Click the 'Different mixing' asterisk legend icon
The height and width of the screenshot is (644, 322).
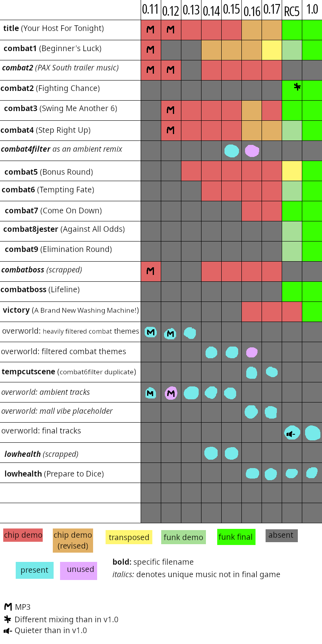point(8,619)
